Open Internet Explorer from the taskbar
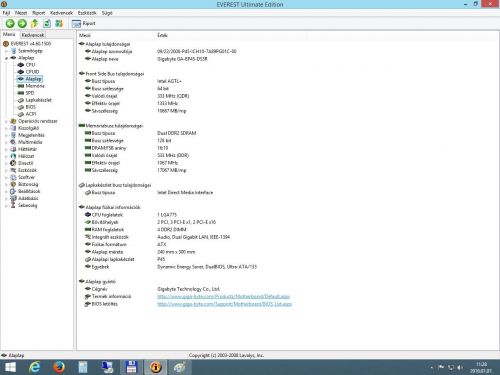Viewport: 500px width, 375px height. [x=34, y=367]
